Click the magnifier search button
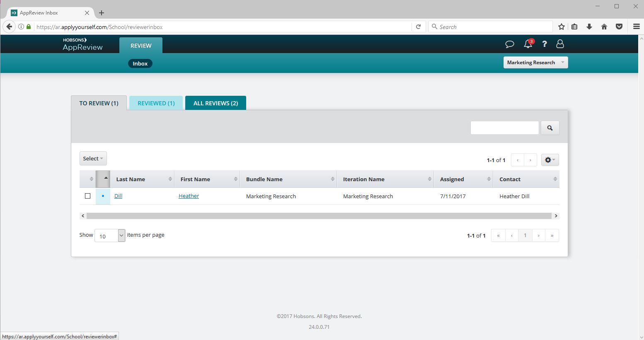644x340 pixels. pos(550,128)
